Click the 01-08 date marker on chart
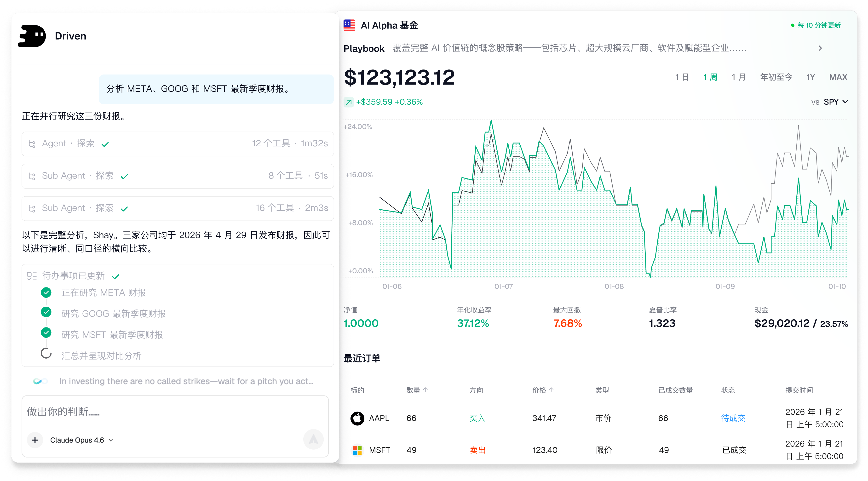This screenshot has width=868, height=481. (x=614, y=287)
